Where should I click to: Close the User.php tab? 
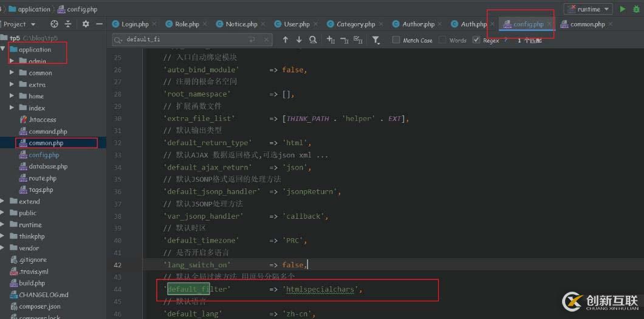click(317, 24)
